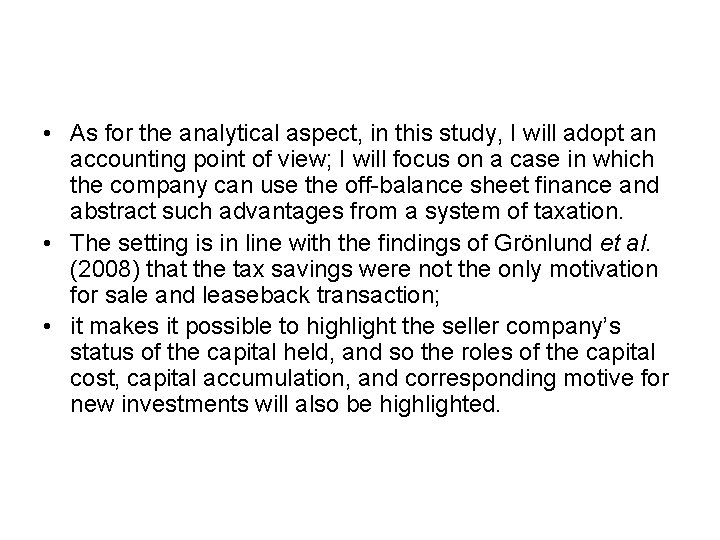This screenshot has width=720, height=540.
Task: Click the text "accounting point of view"
Action: tap(197, 160)
